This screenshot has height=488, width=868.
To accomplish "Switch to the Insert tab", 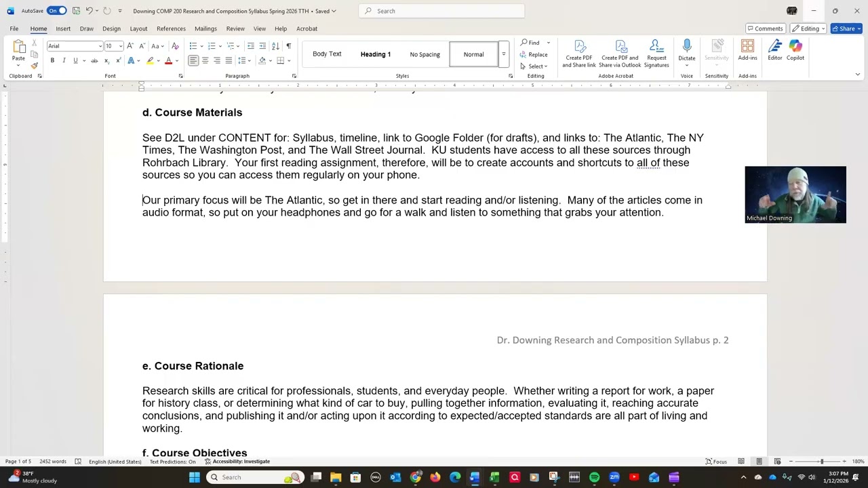I will (x=63, y=28).
